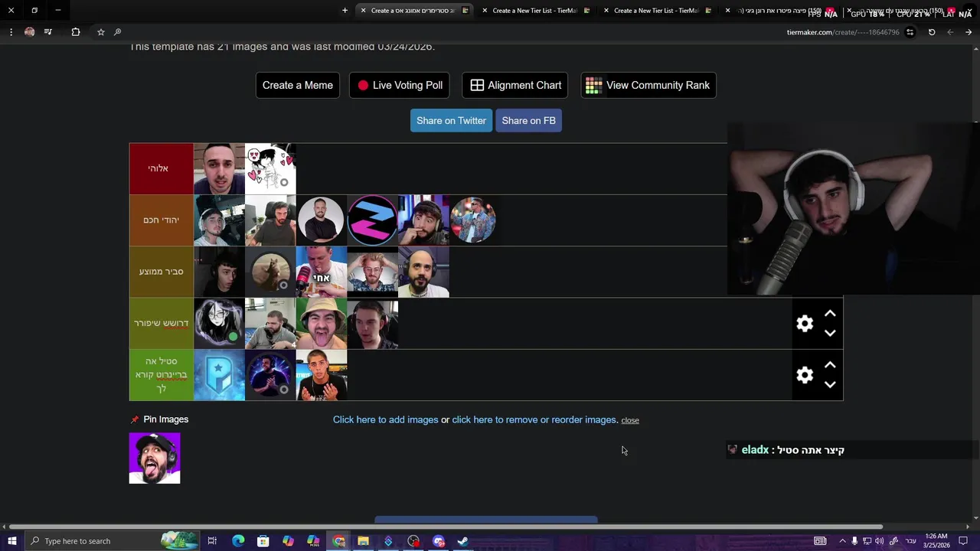The height and width of the screenshot is (551, 980).
Task: Click Share on FB
Action: click(x=528, y=120)
